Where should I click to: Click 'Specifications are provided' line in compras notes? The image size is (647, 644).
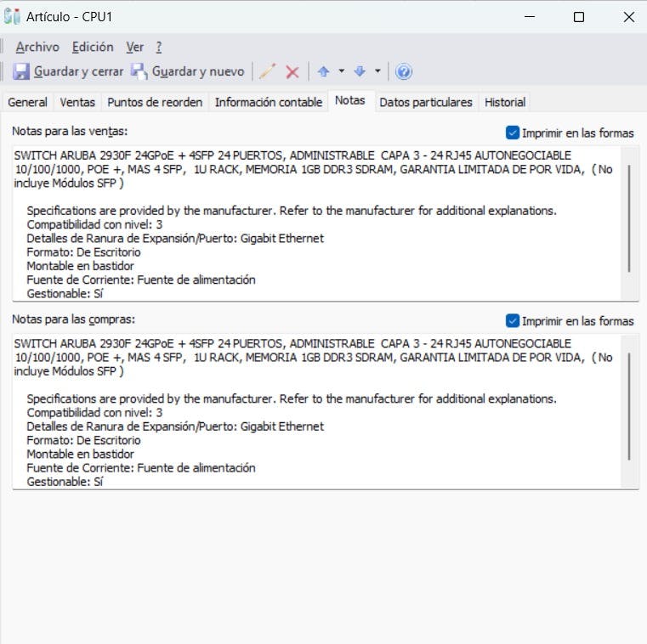pyautogui.click(x=292, y=398)
